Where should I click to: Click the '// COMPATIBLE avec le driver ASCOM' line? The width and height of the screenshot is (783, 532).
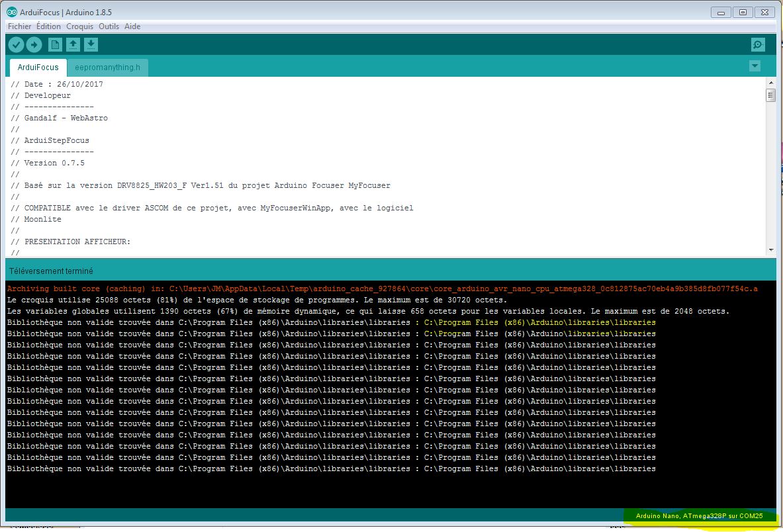point(212,208)
